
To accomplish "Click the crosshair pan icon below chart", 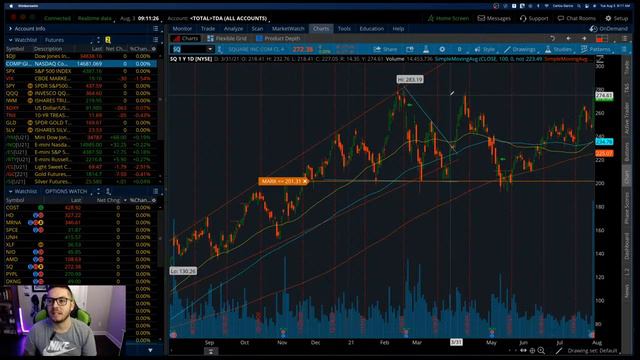I will (532, 351).
